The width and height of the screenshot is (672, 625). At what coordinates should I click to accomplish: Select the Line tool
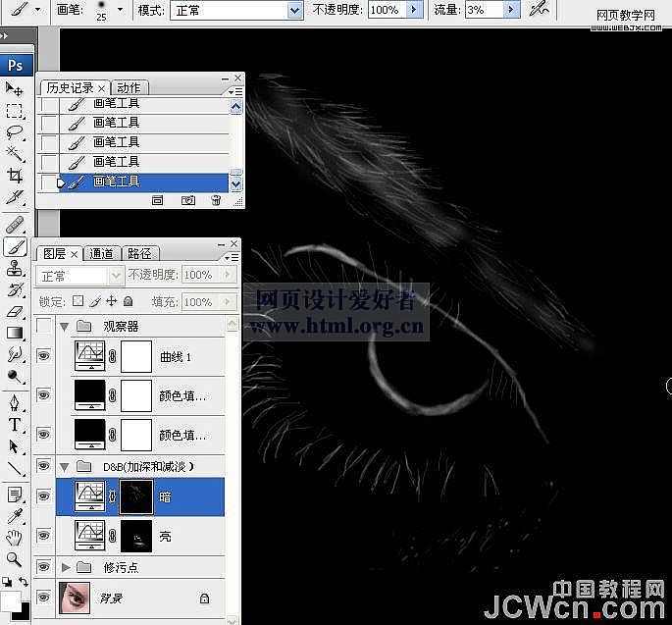(x=14, y=468)
